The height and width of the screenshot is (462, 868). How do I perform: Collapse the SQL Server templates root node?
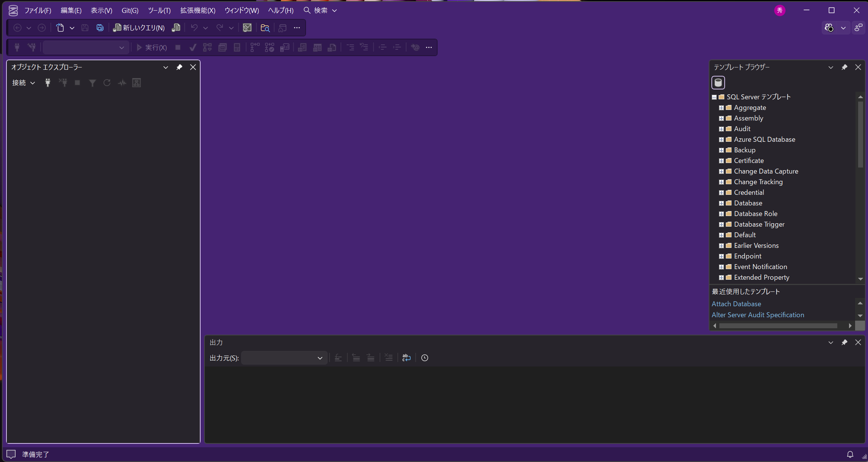point(714,97)
